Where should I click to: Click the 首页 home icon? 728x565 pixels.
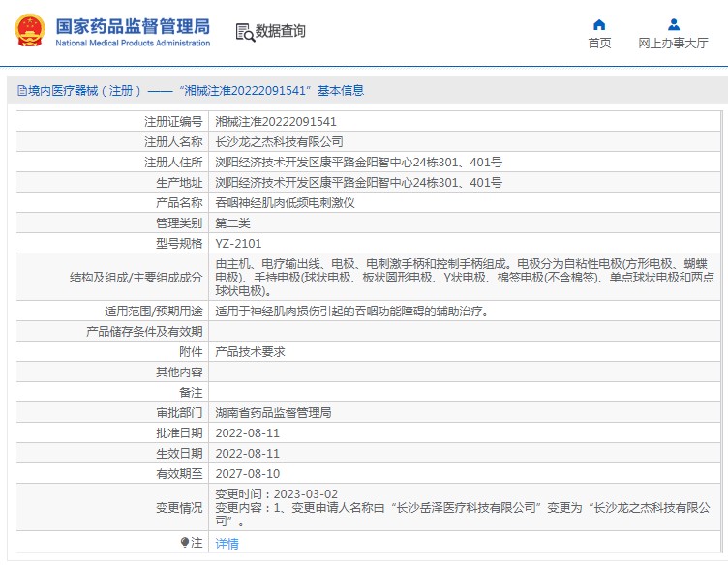(x=599, y=24)
